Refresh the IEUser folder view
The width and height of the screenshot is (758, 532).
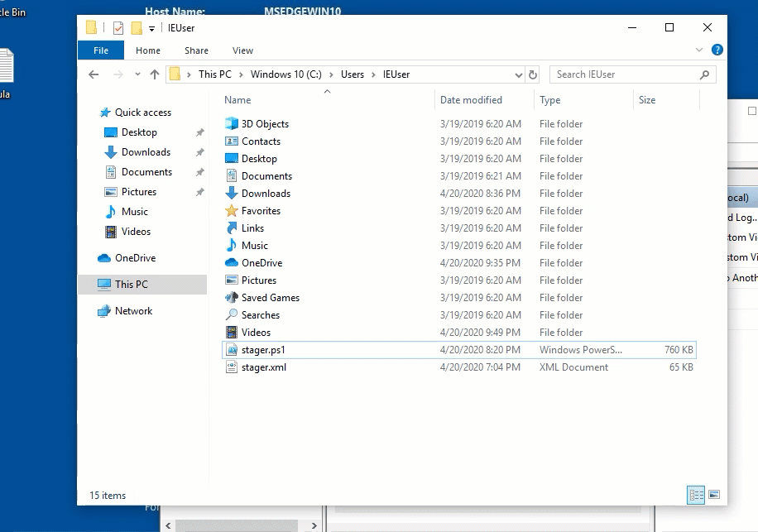(x=533, y=74)
